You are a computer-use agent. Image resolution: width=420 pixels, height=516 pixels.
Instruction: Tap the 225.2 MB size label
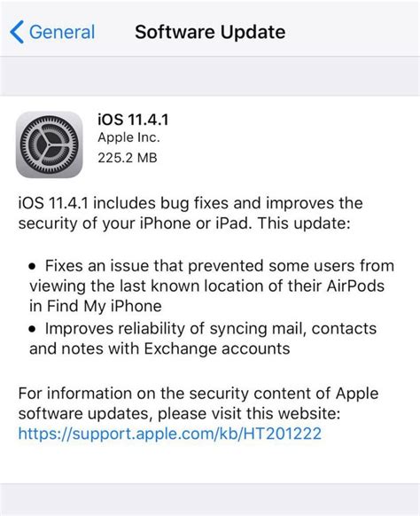pos(128,158)
